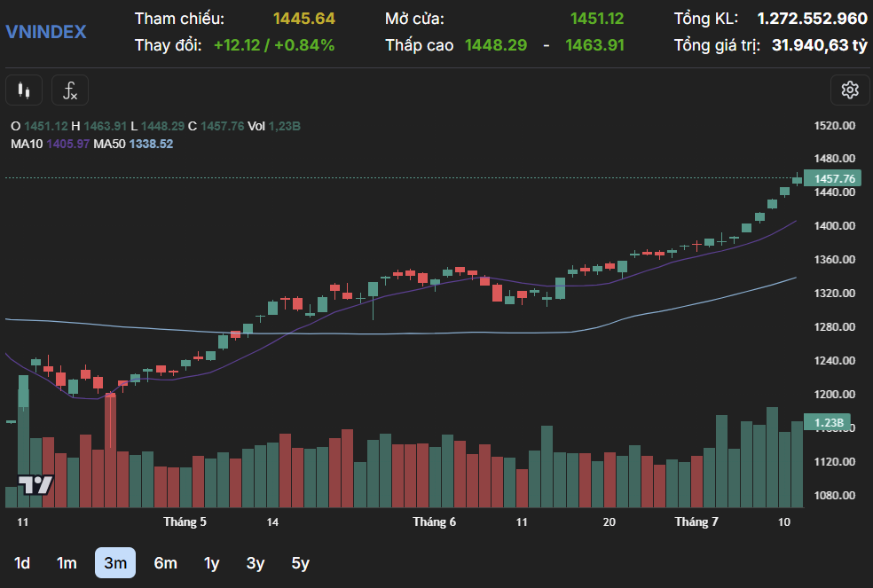Viewport: 873px width, 588px height.
Task: Click the Tháng 6 date axis marker
Action: point(435,522)
